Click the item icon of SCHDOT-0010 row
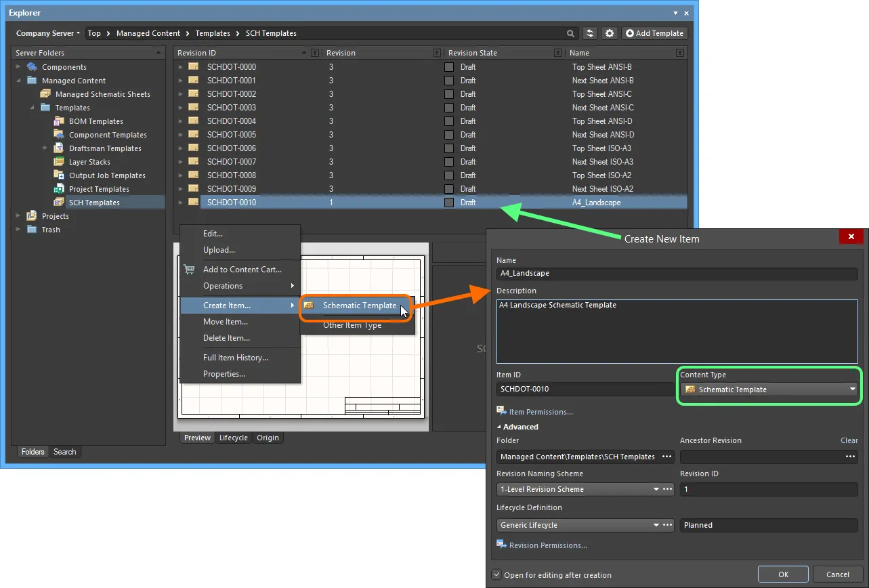This screenshot has height=588, width=869. coord(194,203)
